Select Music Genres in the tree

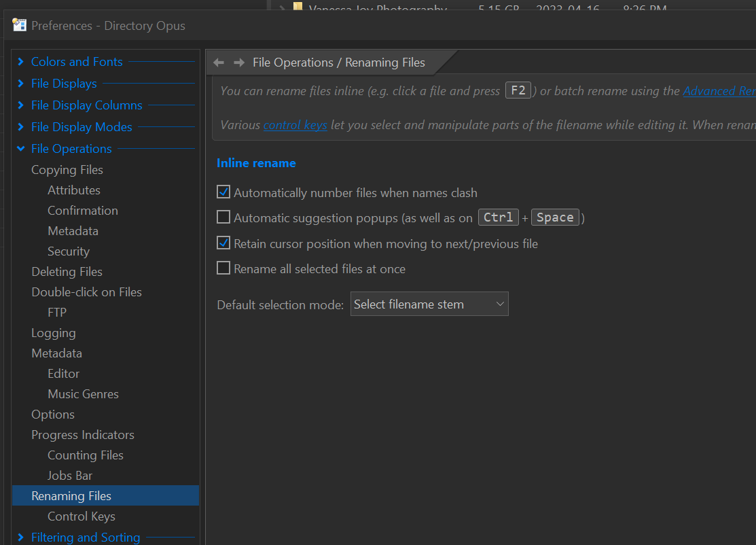pyautogui.click(x=83, y=394)
